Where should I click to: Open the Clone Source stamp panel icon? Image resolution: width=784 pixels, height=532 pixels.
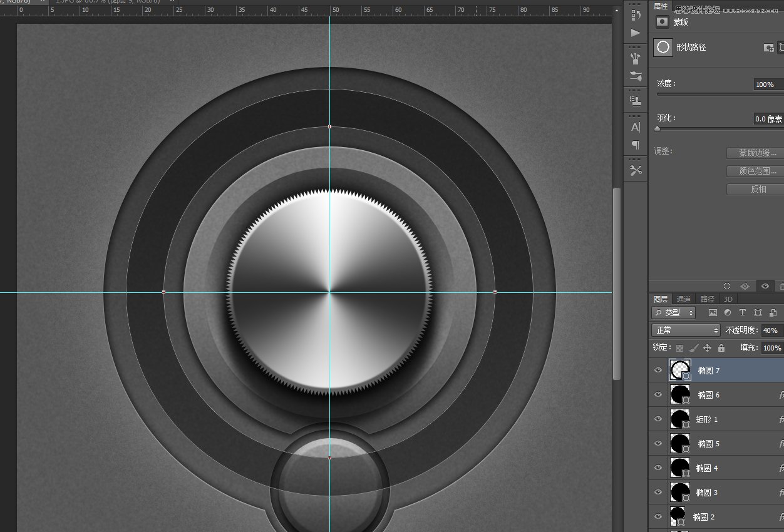(636, 101)
